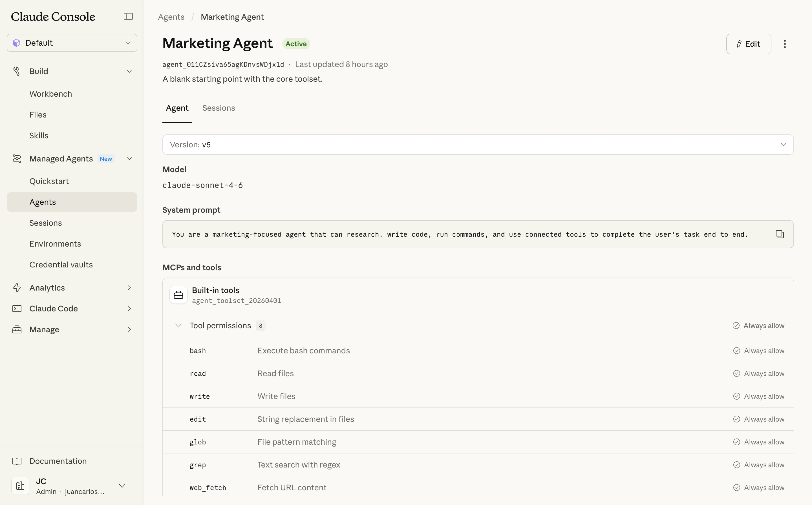This screenshot has width=812, height=505.
Task: Click the Analytics lightning icon
Action: pos(17,287)
